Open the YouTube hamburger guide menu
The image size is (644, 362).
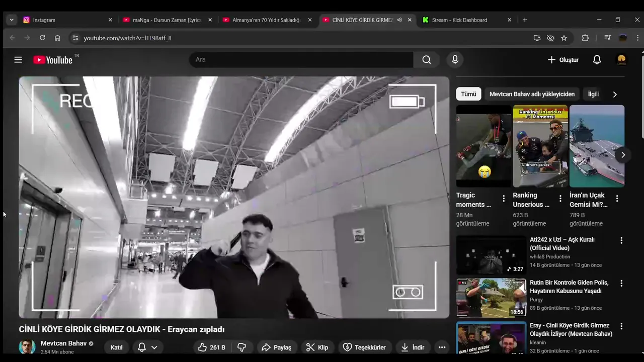[x=18, y=60]
